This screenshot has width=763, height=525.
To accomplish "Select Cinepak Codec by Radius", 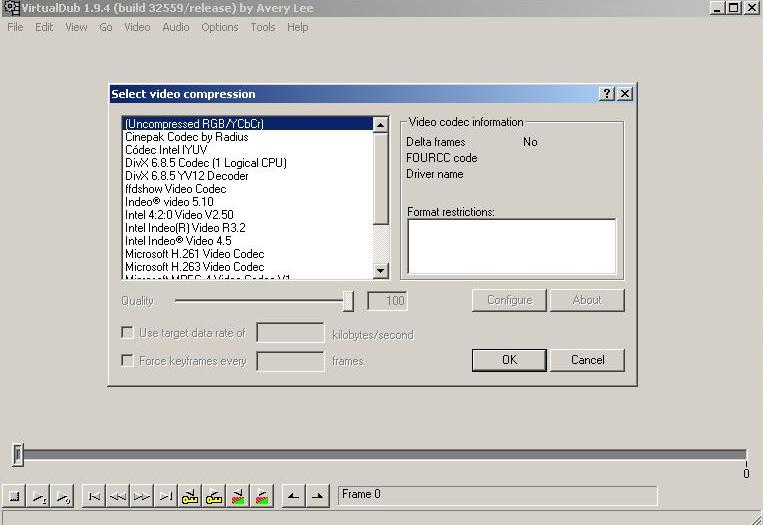I will click(x=248, y=137).
